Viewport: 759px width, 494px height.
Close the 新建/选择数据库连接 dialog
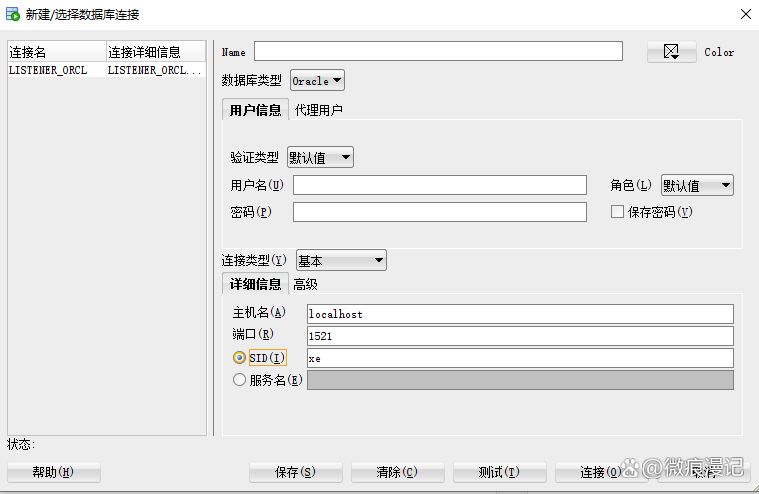coord(745,14)
